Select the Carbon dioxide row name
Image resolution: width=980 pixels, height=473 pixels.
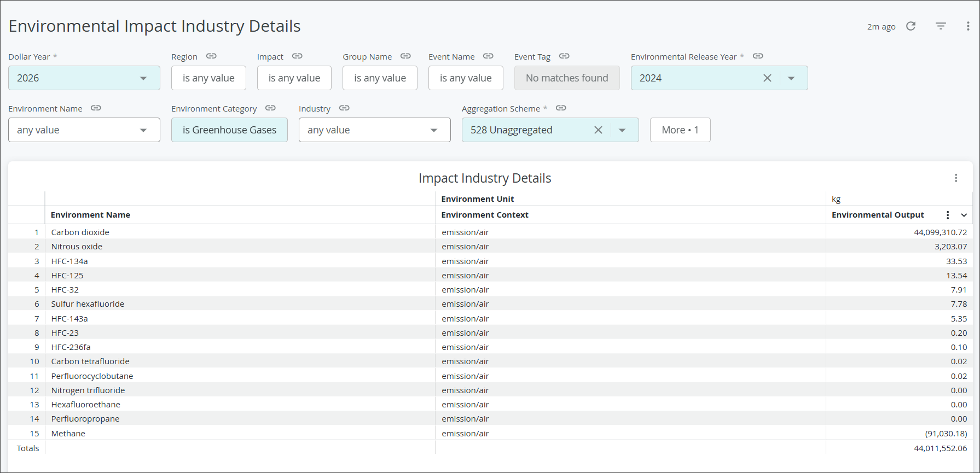pyautogui.click(x=80, y=232)
